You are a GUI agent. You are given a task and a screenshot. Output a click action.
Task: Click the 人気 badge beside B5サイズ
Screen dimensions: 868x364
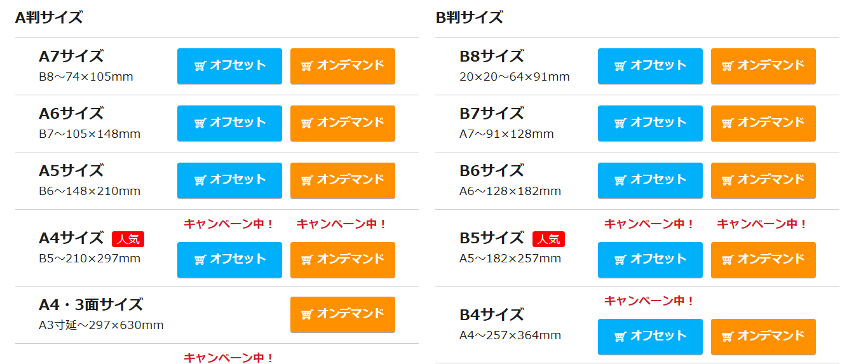click(548, 239)
